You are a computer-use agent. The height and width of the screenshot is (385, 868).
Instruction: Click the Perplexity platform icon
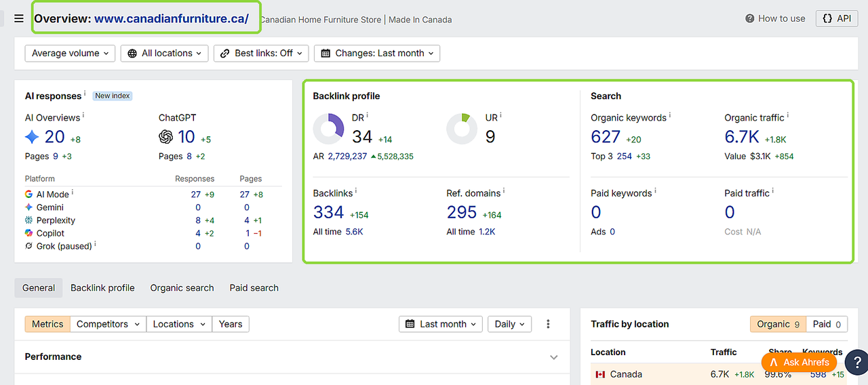[29, 220]
